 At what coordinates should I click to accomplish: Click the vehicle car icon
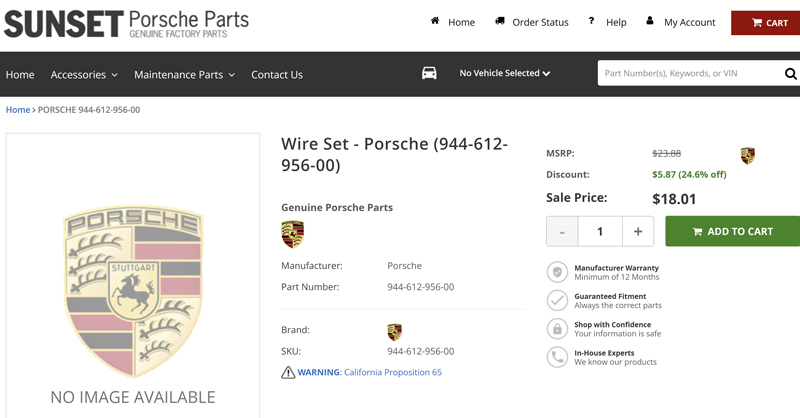(429, 73)
